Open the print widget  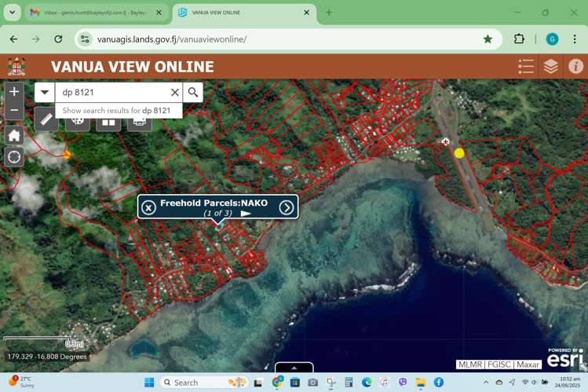tap(140, 123)
